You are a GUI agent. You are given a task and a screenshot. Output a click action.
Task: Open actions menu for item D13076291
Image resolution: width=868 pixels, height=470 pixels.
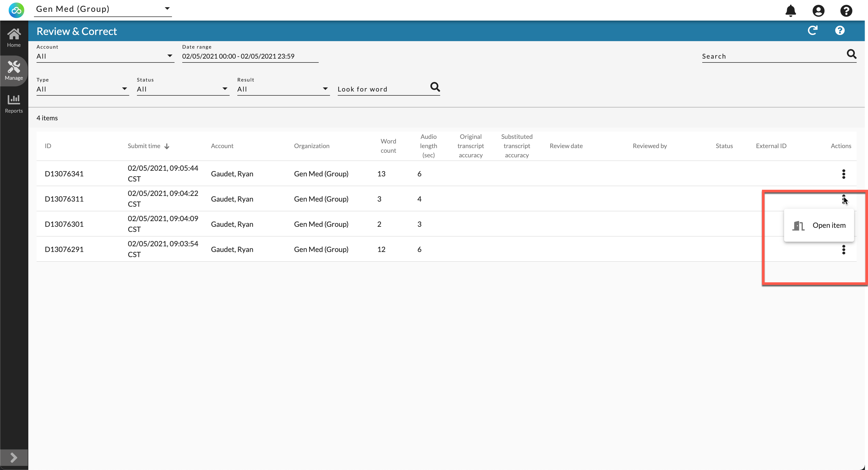point(843,249)
